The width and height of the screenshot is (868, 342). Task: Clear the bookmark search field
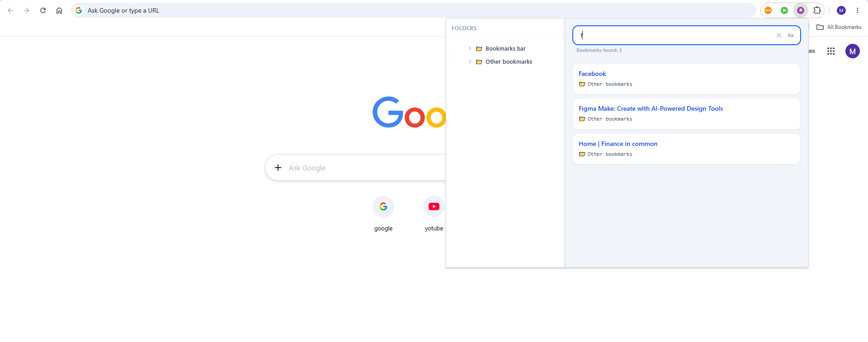(x=779, y=35)
